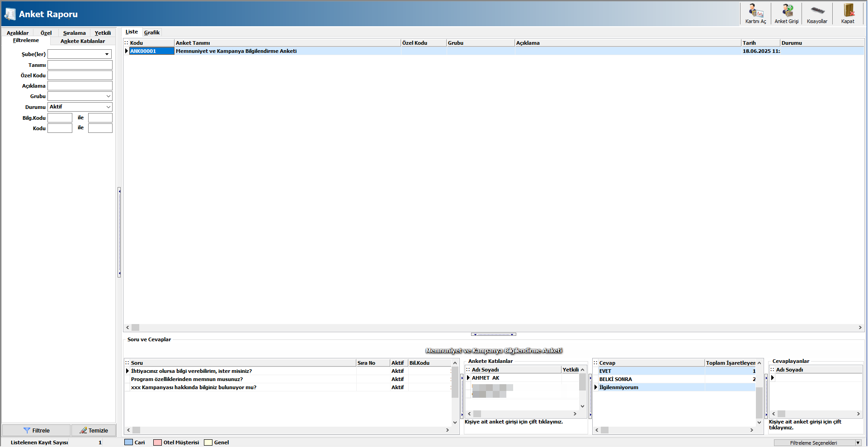
Task: Click the Anket Raporu title icon
Action: point(9,14)
